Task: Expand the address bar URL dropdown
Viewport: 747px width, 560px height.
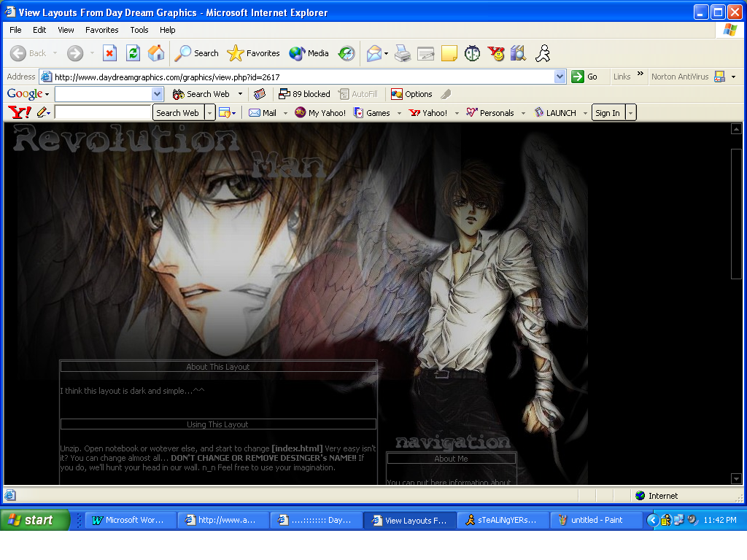Action: pos(560,77)
